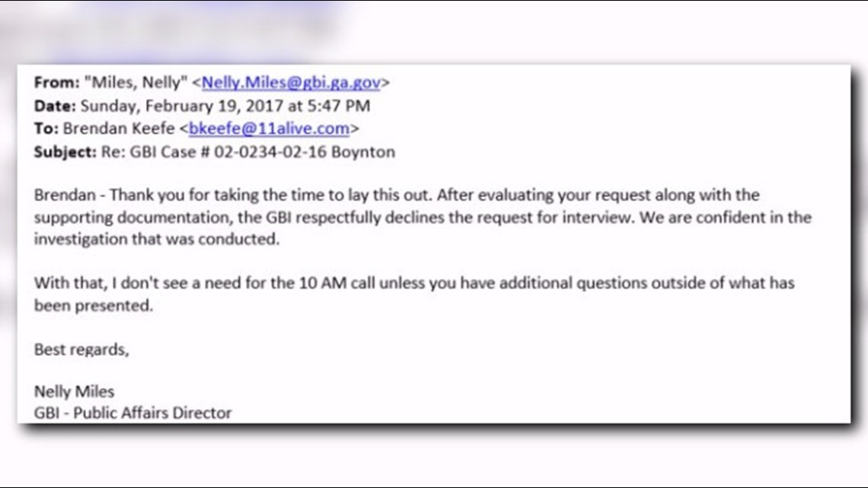Click the bold "Subject:" header label

click(x=65, y=152)
